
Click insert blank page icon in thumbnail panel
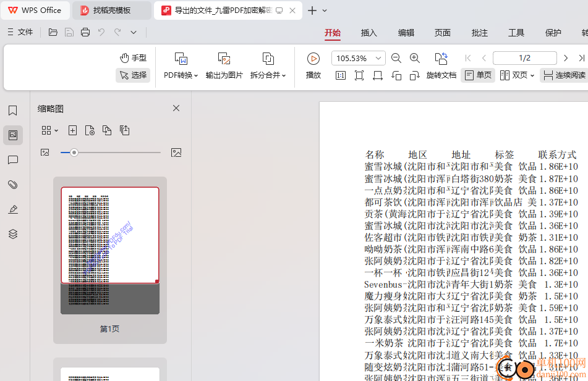(x=73, y=130)
